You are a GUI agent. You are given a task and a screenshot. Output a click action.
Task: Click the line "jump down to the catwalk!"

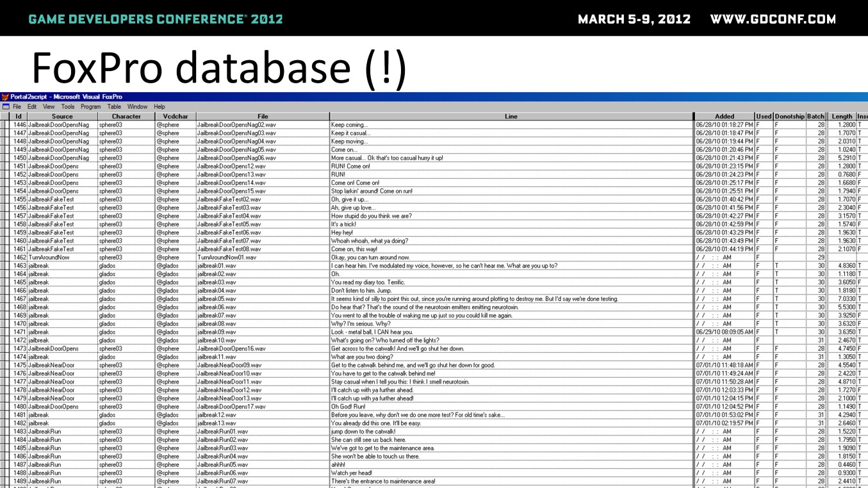[363, 432]
